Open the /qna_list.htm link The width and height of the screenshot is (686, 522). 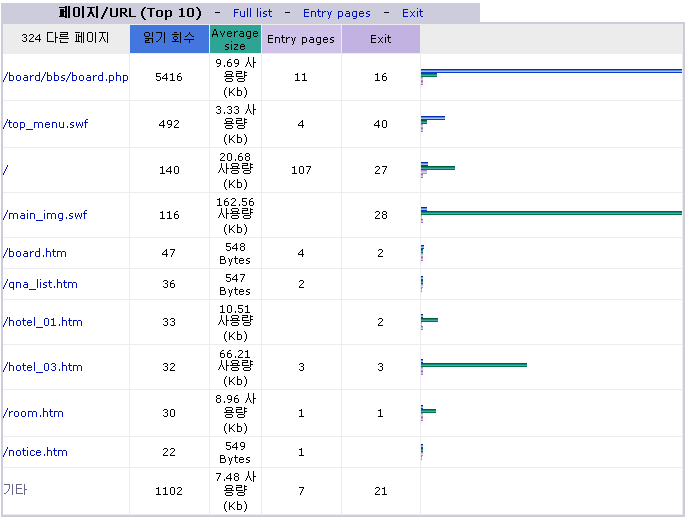40,284
